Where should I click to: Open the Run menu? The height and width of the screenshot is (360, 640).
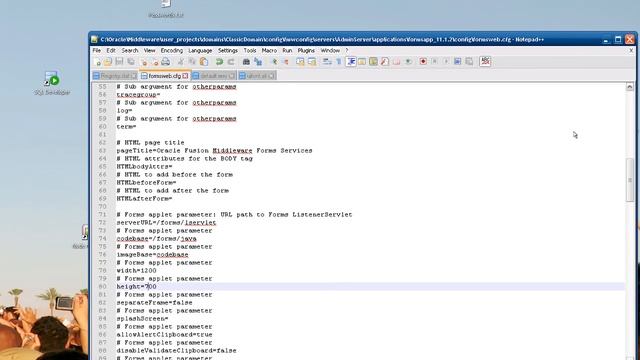pyautogui.click(x=287, y=51)
